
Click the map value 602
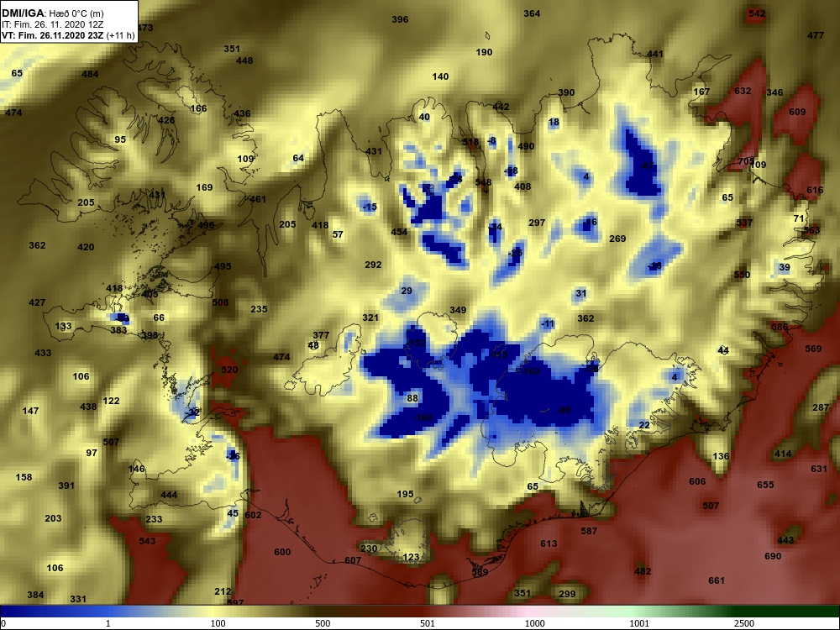[x=253, y=515]
